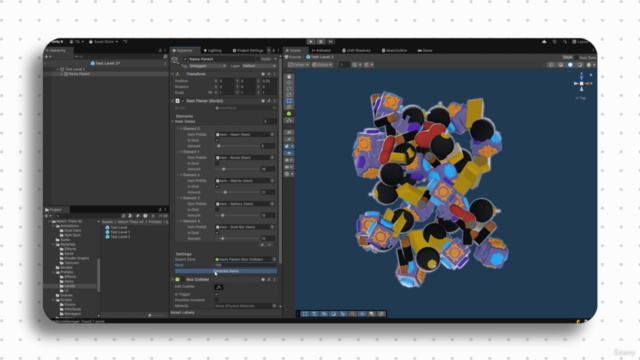This screenshot has width=640, height=360.
Task: Click the Pause button in top toolbar
Action: (x=321, y=42)
